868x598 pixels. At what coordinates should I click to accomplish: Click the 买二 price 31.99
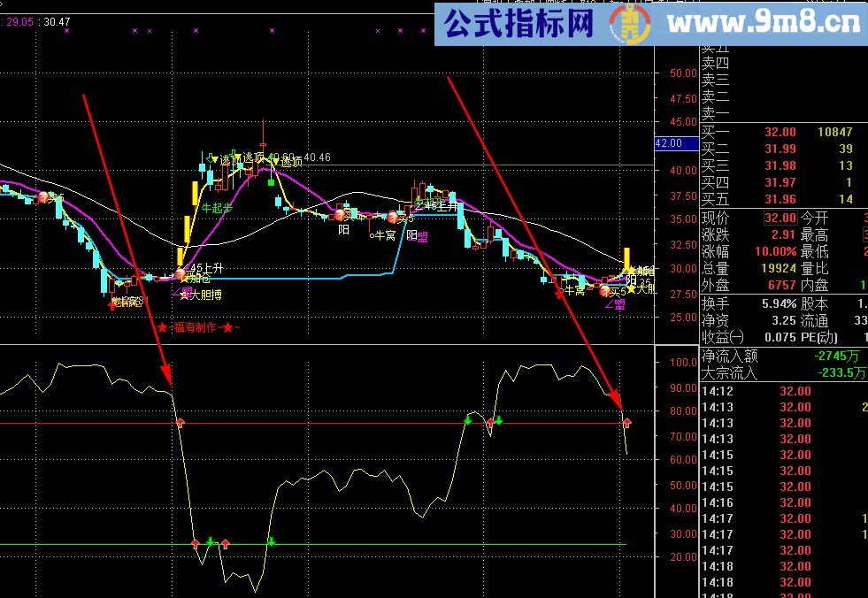click(780, 149)
